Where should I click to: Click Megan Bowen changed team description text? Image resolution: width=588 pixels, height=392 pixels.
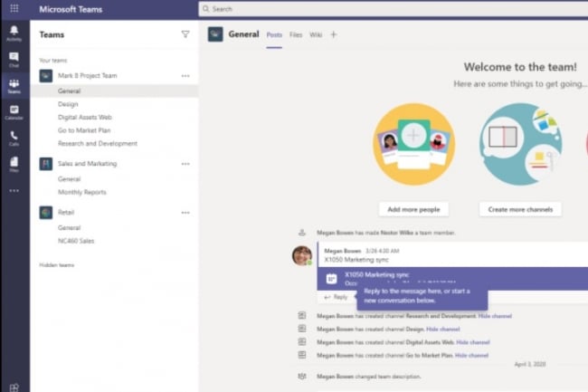coord(368,377)
